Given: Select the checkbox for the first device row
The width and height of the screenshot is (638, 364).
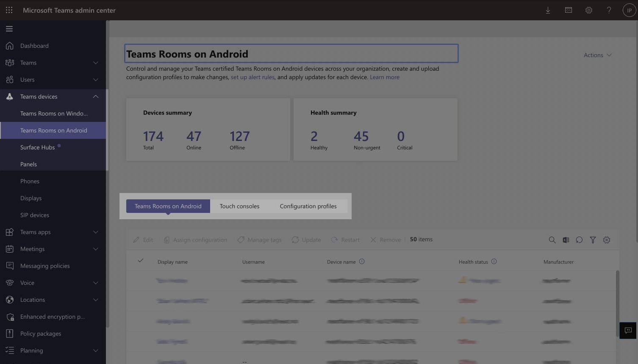Looking at the screenshot, I should coord(140,280).
